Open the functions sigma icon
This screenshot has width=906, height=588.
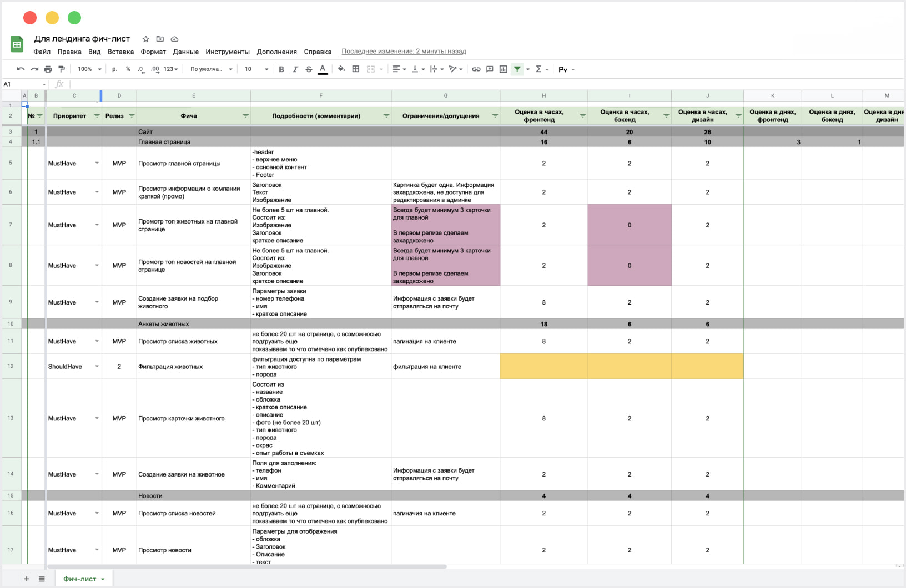(x=538, y=69)
